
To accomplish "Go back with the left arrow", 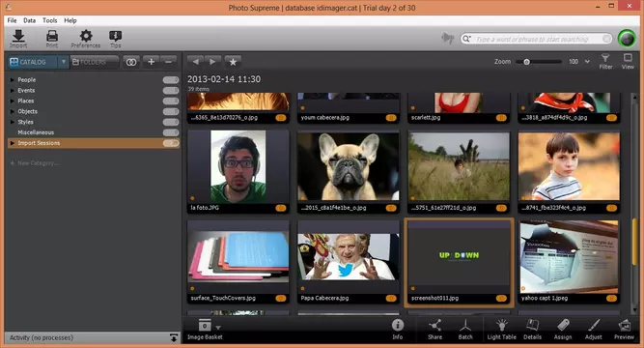I will click(195, 62).
